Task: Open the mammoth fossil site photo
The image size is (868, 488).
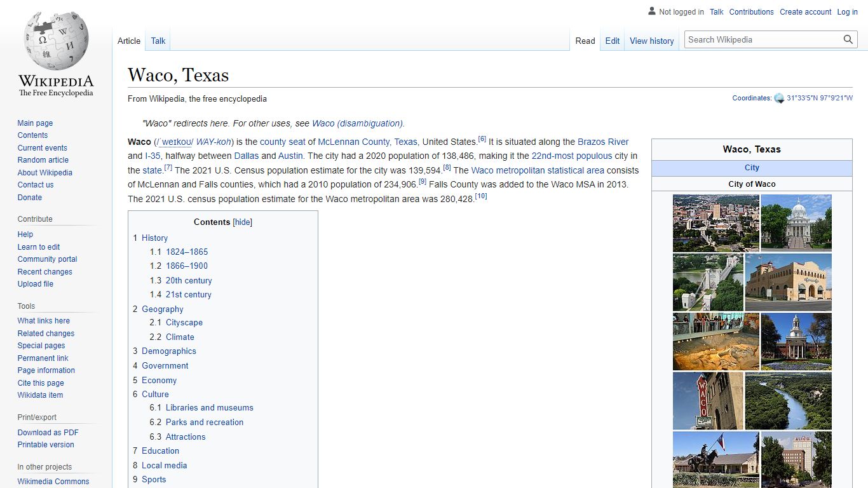Action: pos(715,341)
